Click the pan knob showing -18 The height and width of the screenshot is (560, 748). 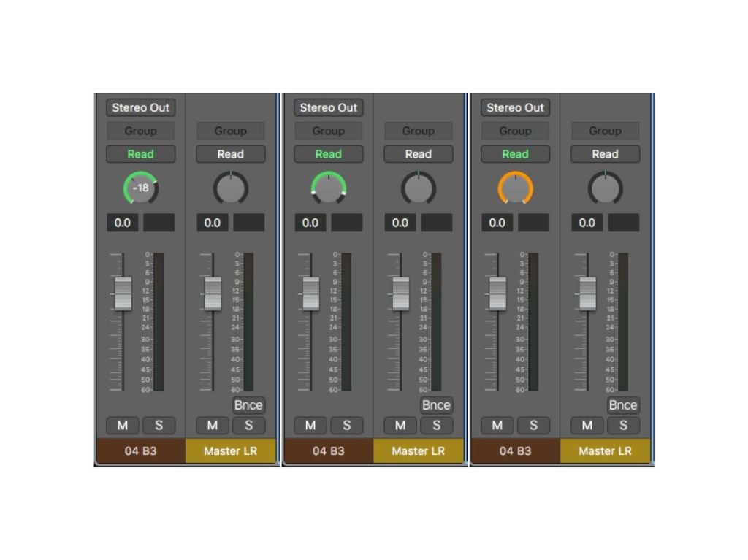[x=141, y=188]
